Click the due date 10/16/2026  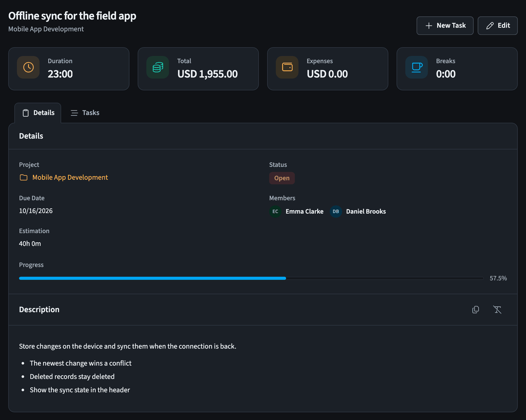36,211
